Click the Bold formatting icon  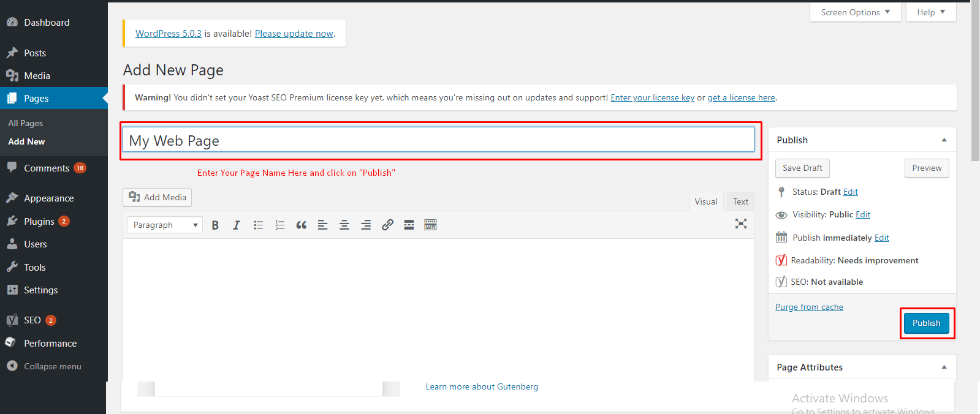[215, 225]
